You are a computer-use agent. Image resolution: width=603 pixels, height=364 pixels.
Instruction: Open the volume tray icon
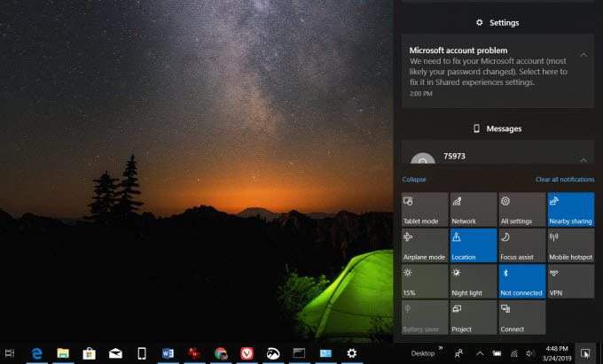(x=530, y=353)
